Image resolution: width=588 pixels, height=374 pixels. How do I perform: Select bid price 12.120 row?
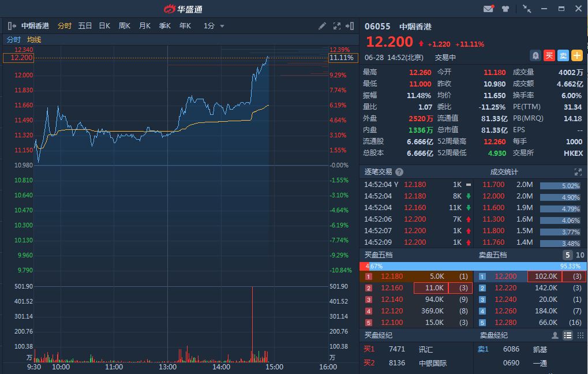(416, 311)
